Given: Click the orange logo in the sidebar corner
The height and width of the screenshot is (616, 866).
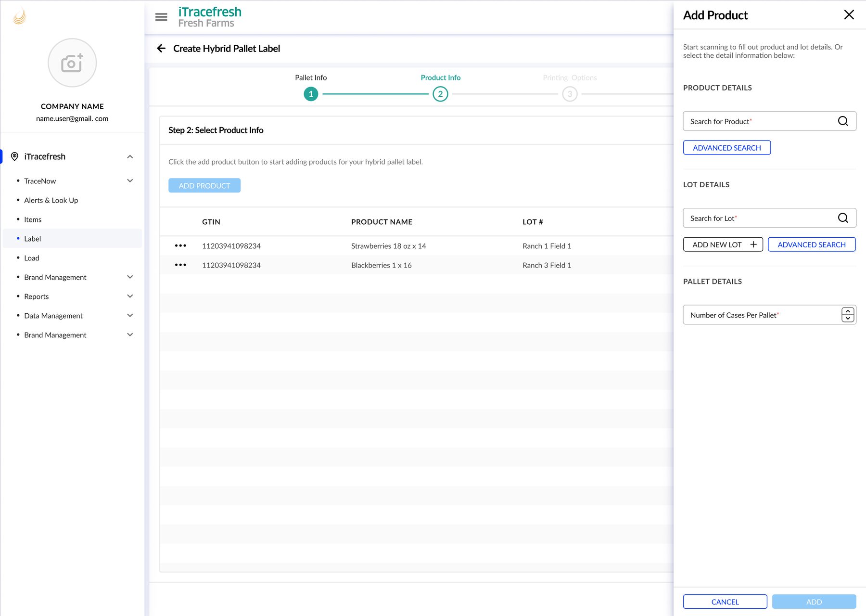Looking at the screenshot, I should 20,16.
